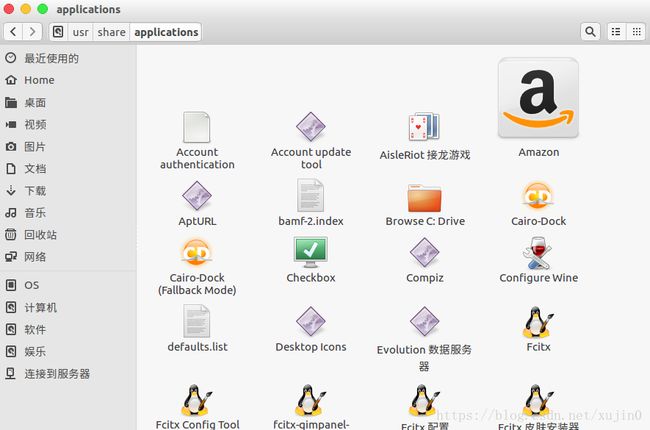Image resolution: width=650 pixels, height=430 pixels.
Task: Select the Compiz icon
Action: point(424,252)
